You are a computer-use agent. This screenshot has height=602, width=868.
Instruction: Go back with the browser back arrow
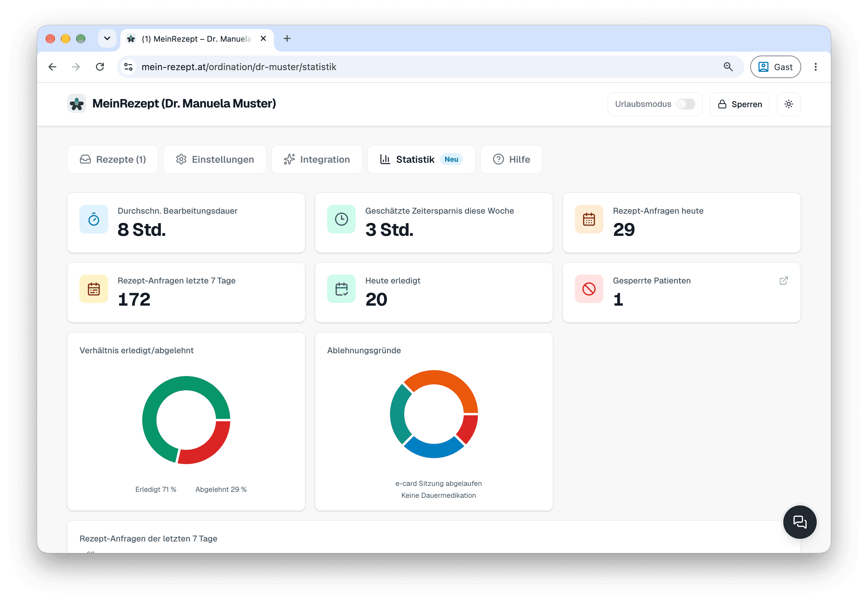(x=53, y=67)
